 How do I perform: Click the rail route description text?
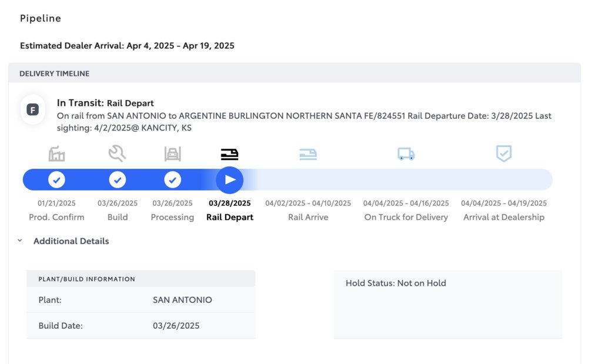304,122
